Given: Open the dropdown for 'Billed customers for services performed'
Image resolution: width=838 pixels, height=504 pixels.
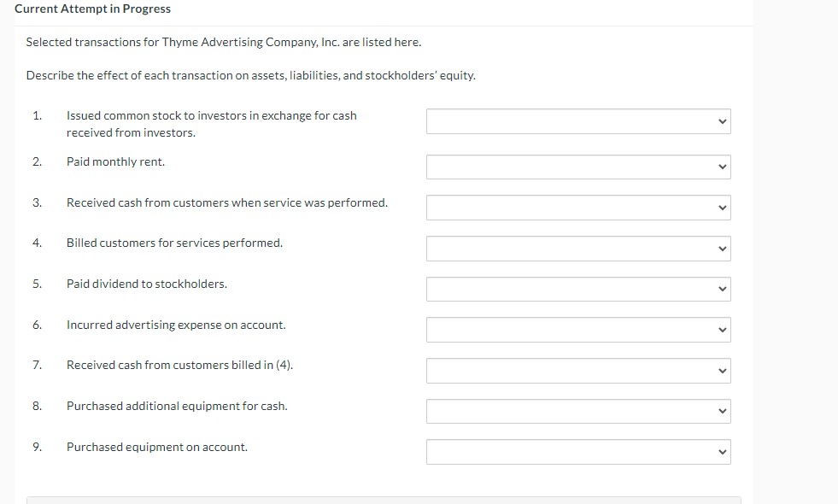Looking at the screenshot, I should 577,248.
